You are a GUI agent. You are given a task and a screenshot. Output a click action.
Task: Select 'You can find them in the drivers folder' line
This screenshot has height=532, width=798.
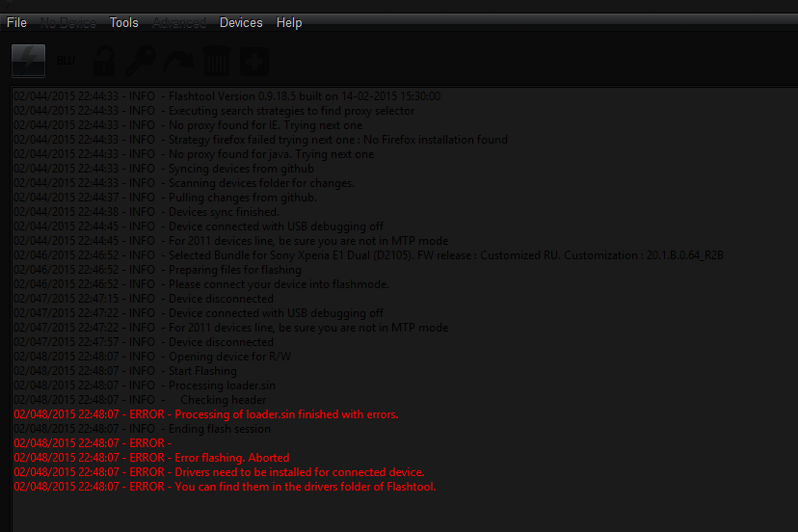[x=225, y=487]
